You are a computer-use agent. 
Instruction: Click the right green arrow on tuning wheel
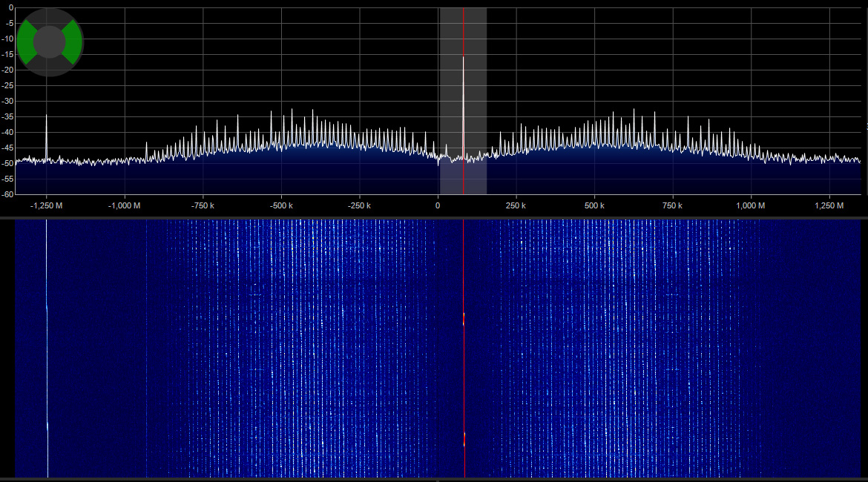[73, 42]
